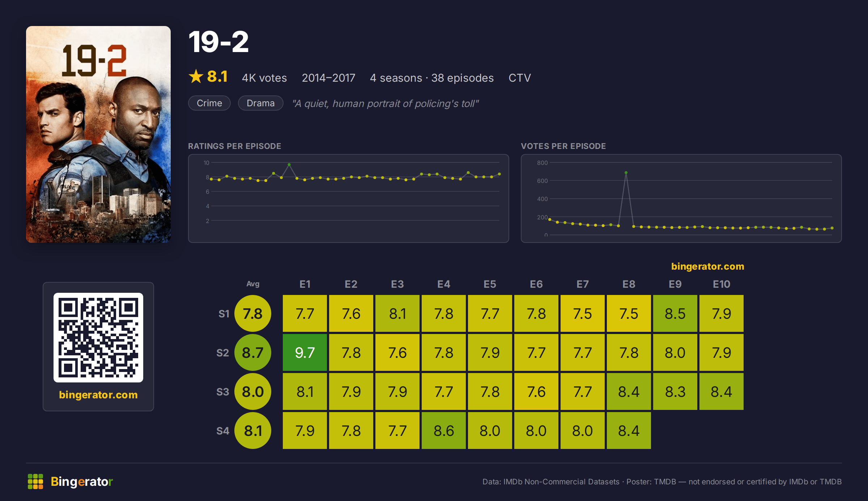Select the Drama genre tag
The width and height of the screenshot is (868, 501).
tap(261, 103)
